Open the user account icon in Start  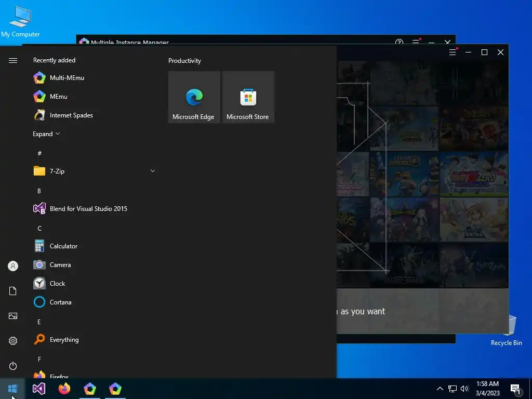13,266
